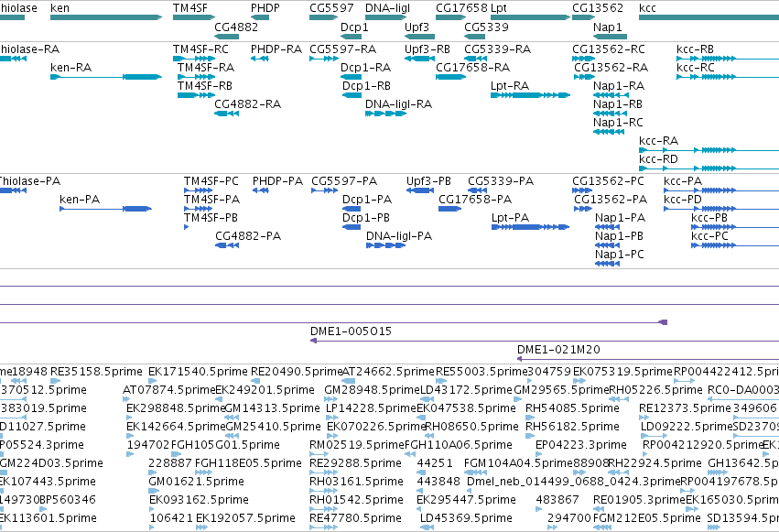
Task: Click the 'ken' gene label
Action: [60, 8]
